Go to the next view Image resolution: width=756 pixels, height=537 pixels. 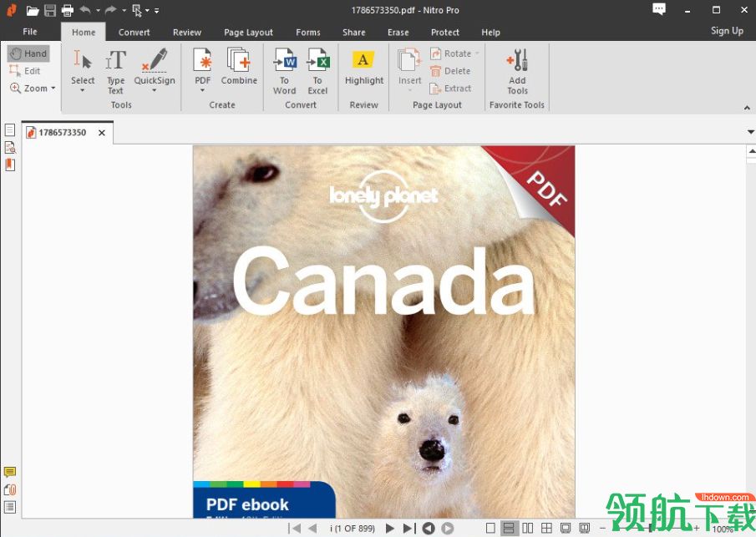coord(448,529)
